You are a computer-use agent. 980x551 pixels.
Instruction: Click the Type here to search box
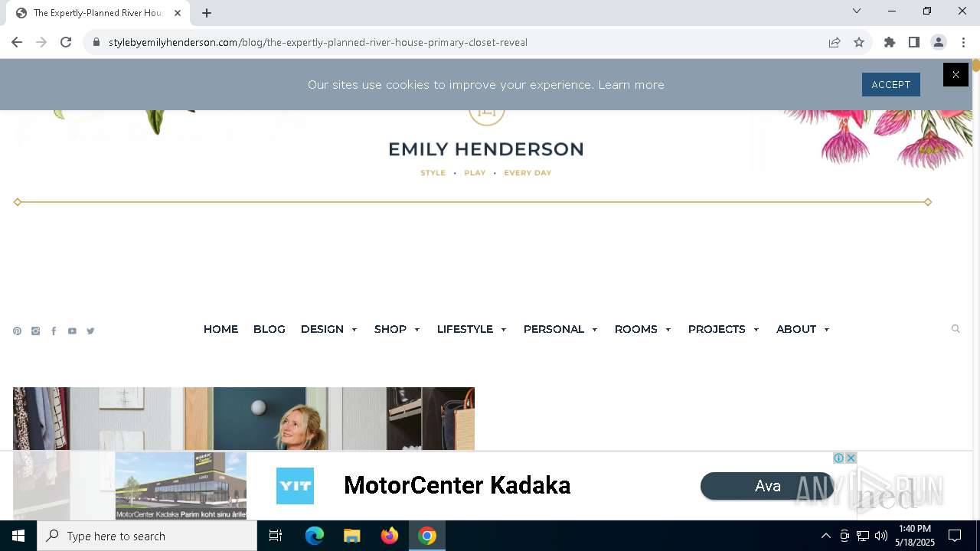tap(147, 536)
